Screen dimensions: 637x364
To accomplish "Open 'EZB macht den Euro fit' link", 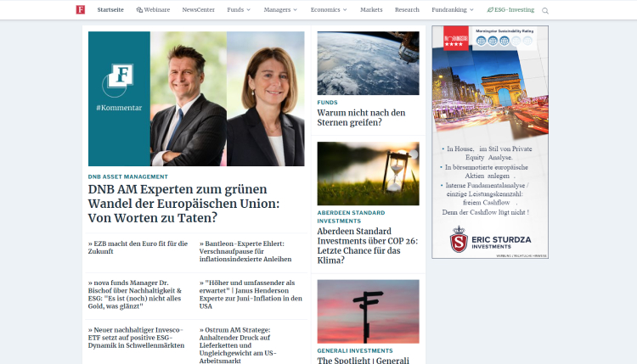I will coord(138,248).
